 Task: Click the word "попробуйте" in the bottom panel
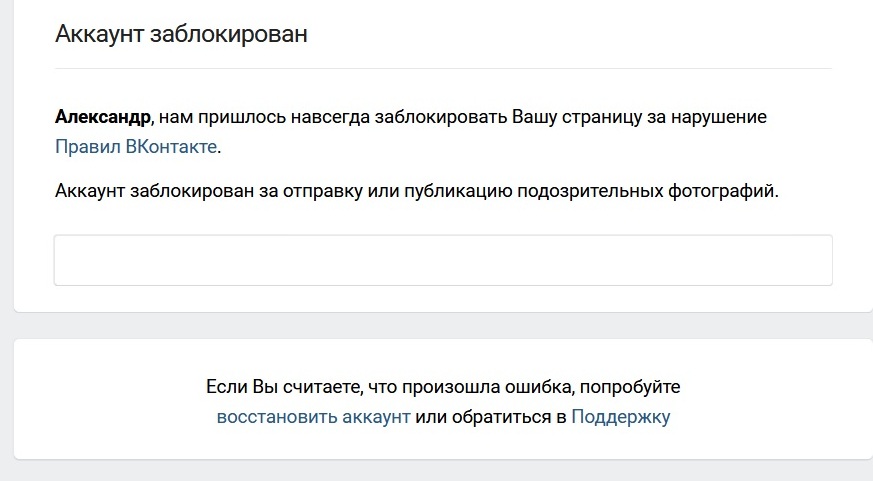(x=630, y=386)
